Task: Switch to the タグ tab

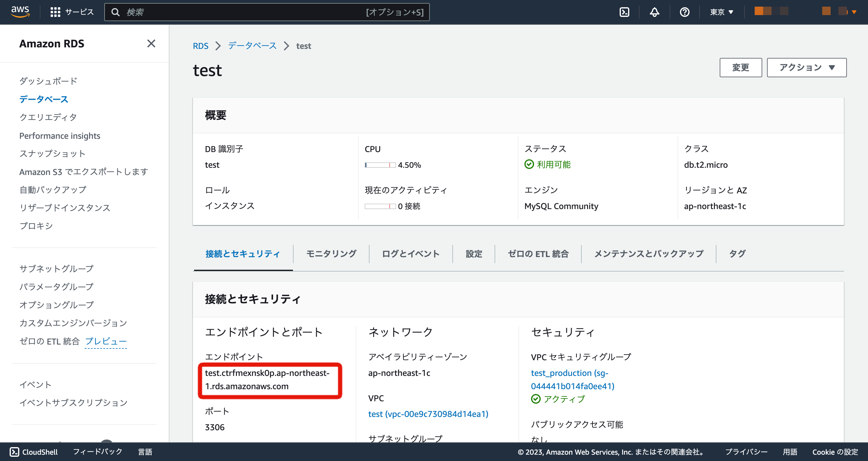Action: (737, 254)
